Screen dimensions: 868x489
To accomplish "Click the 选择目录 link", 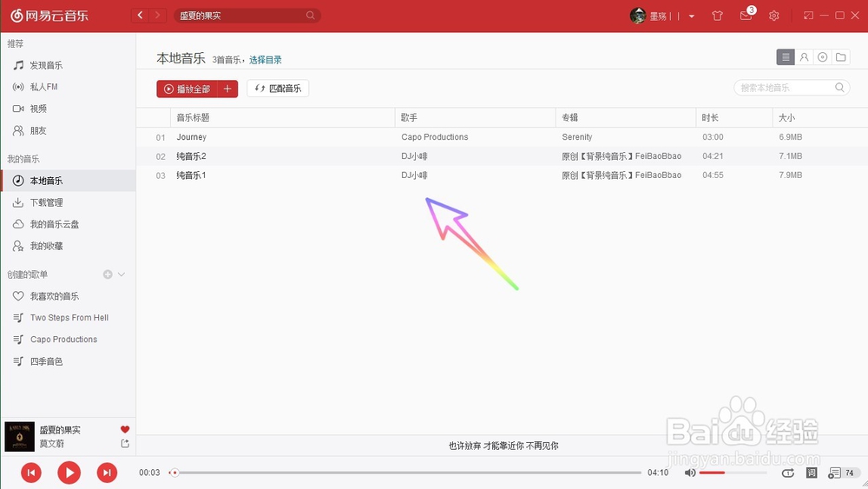I will (x=265, y=60).
